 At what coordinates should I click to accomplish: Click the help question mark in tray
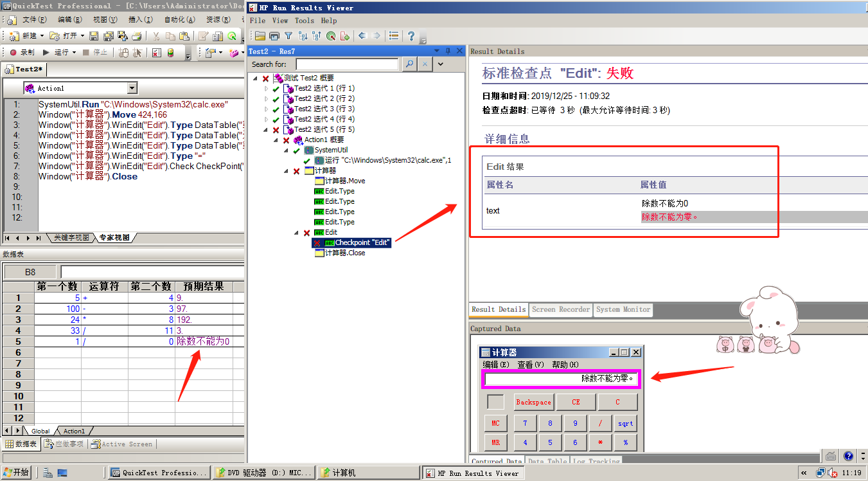pos(848,456)
